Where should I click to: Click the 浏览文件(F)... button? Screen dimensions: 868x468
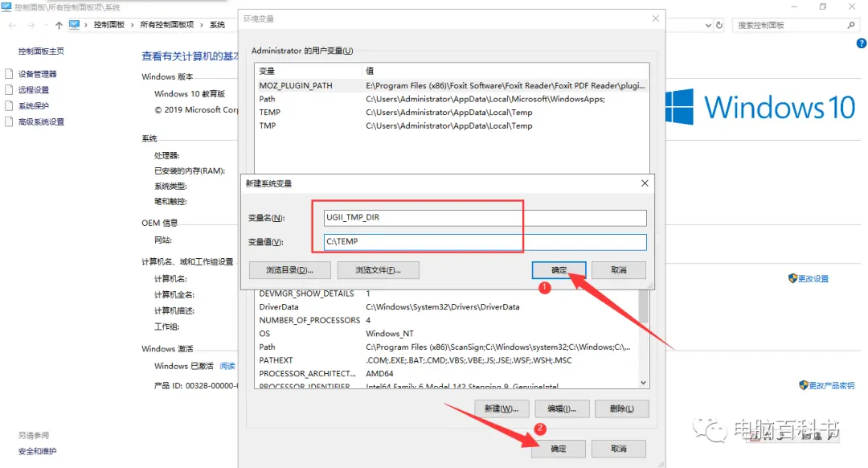(x=378, y=270)
